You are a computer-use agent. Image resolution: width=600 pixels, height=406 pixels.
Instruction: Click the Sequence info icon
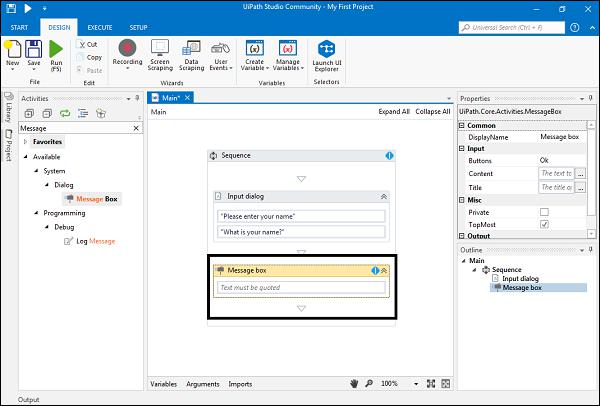click(389, 156)
